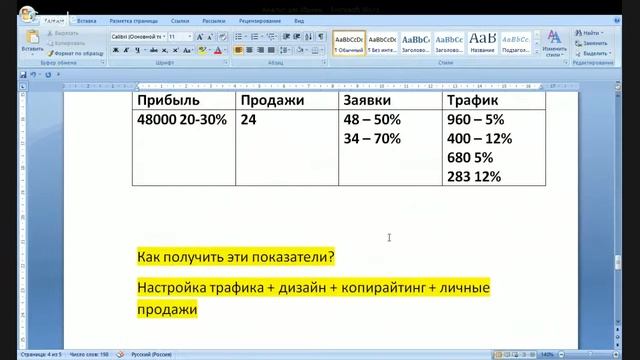Image resolution: width=640 pixels, height=360 pixels.
Task: Sort text with the sort icon
Action: [x=309, y=37]
